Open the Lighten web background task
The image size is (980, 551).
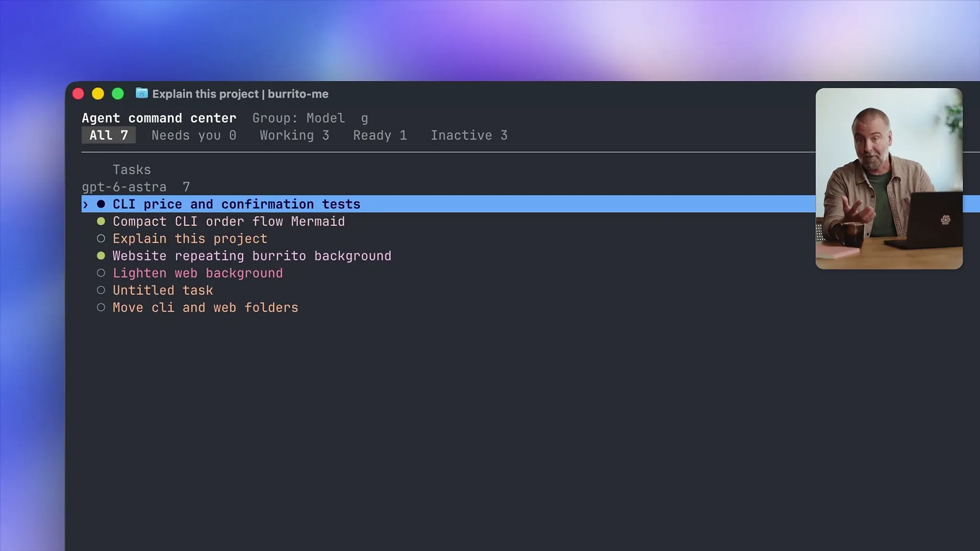click(x=198, y=273)
